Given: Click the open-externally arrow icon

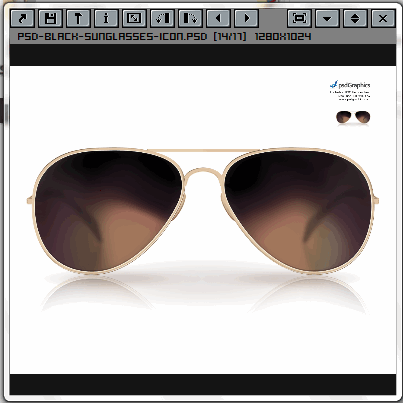Looking at the screenshot, I should 22,18.
